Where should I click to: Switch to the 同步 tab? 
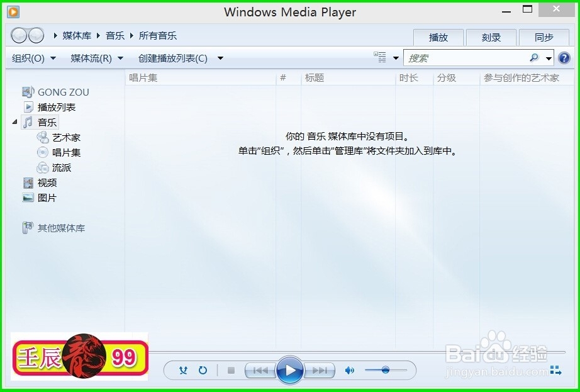pos(544,37)
